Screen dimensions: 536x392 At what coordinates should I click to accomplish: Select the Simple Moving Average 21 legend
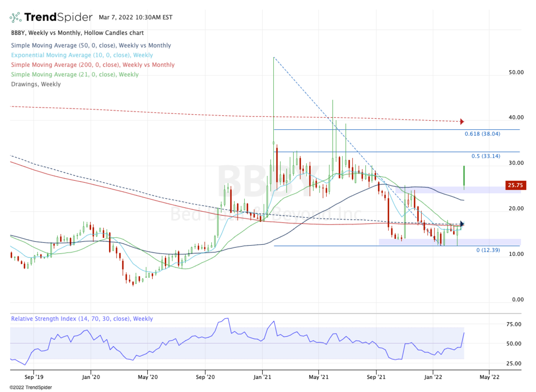75,75
